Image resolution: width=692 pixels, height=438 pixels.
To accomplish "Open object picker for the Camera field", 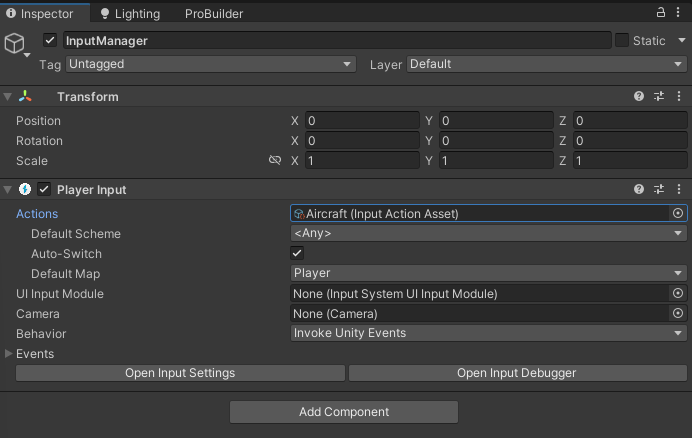I will (678, 313).
